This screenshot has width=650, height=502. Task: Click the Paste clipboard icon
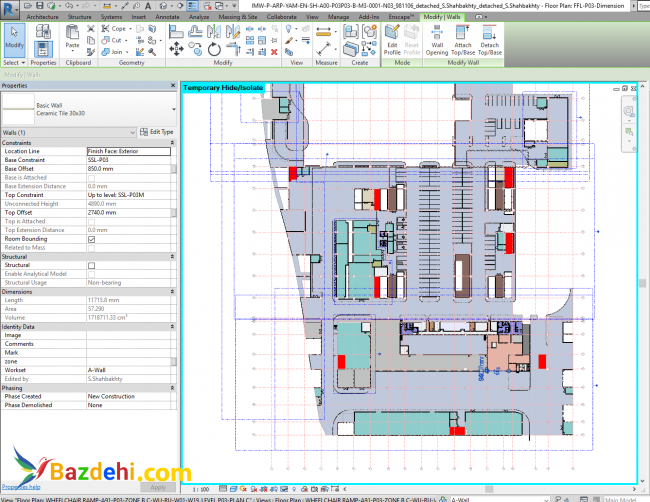pyautogui.click(x=72, y=38)
